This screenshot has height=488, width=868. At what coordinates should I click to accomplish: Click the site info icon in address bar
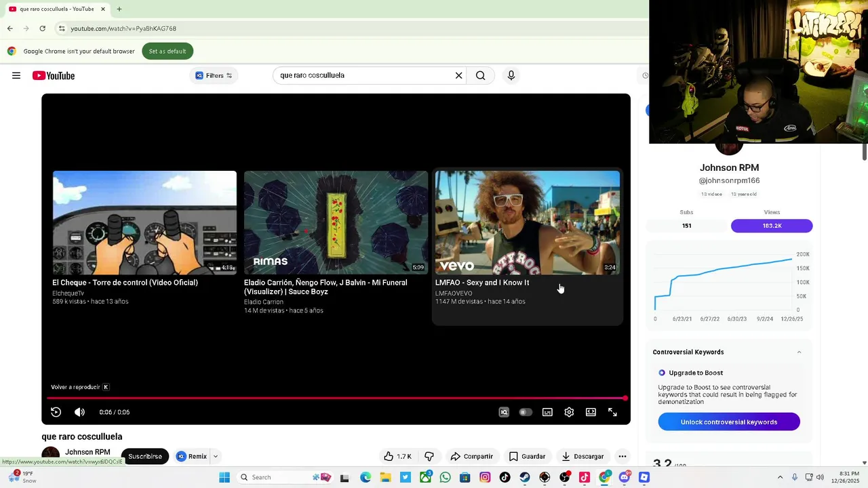click(x=62, y=28)
